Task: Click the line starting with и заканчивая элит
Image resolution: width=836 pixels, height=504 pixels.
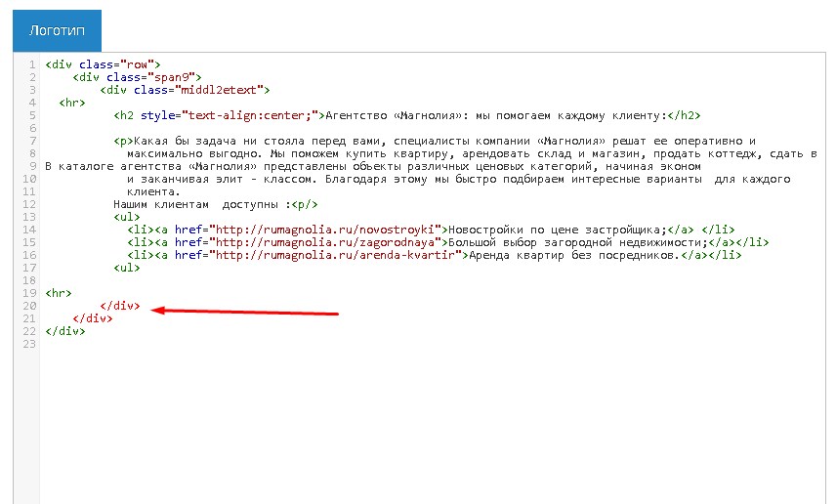Action: click(458, 179)
